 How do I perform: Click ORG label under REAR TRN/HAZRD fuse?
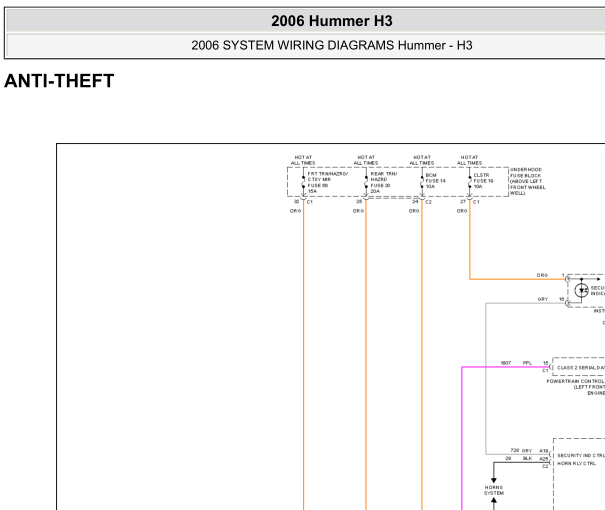pyautogui.click(x=358, y=211)
